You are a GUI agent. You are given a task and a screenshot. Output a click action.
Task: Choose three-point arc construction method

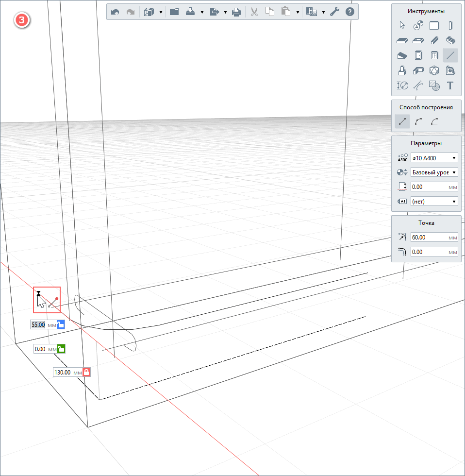[x=418, y=122]
